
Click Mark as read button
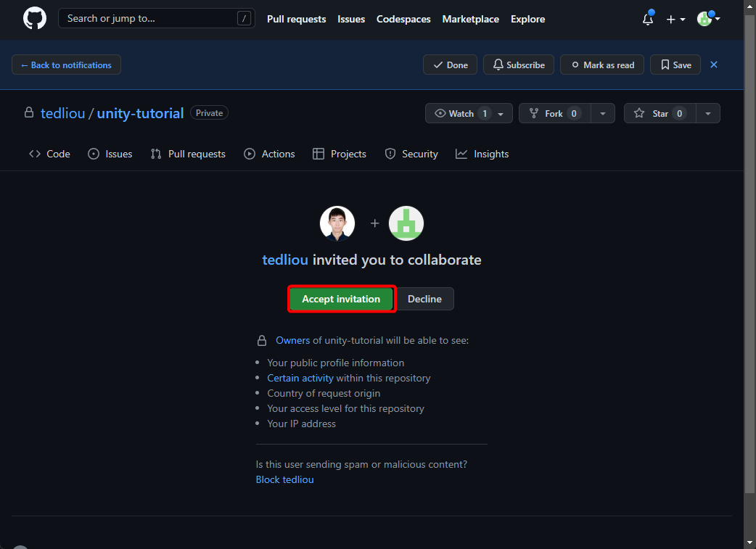[x=602, y=65]
